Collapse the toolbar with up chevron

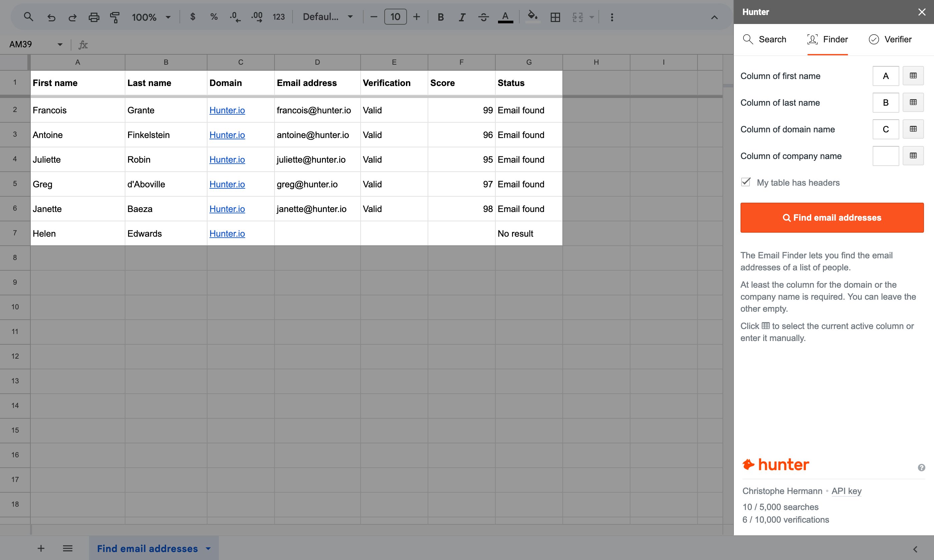pyautogui.click(x=714, y=17)
